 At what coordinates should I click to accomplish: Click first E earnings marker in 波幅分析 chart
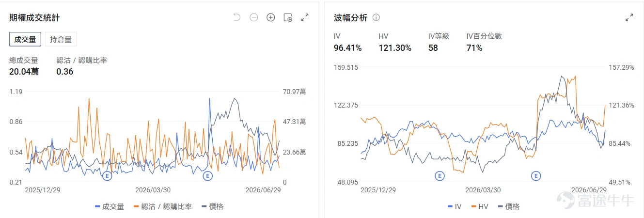click(x=440, y=176)
